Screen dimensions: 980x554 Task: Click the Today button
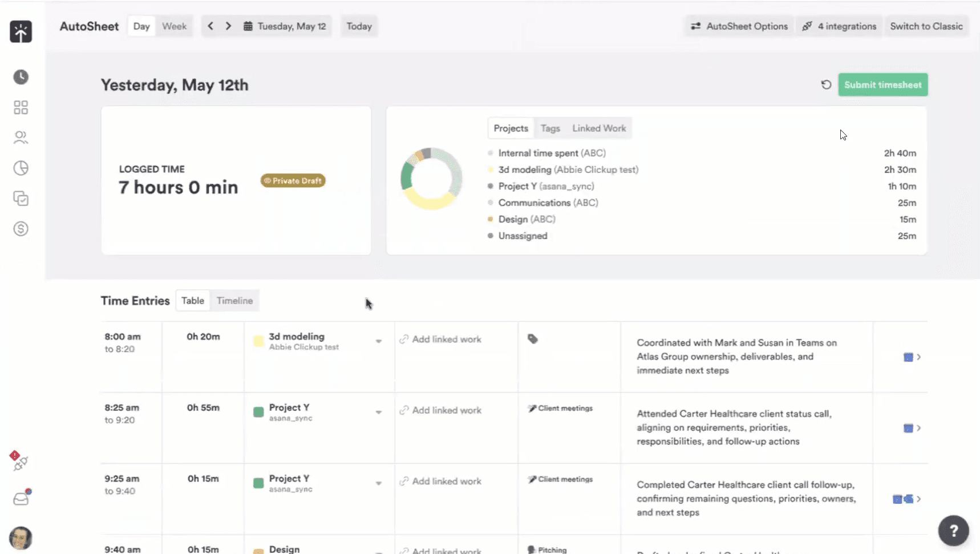pos(359,26)
